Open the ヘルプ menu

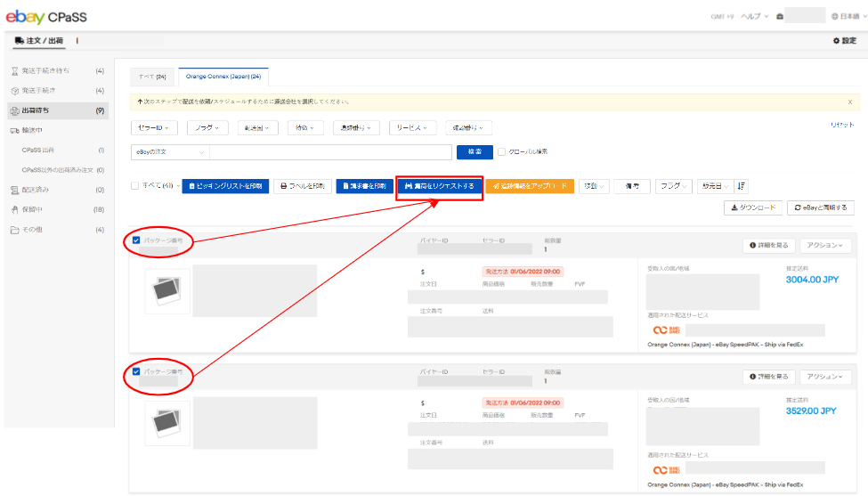pyautogui.click(x=753, y=16)
